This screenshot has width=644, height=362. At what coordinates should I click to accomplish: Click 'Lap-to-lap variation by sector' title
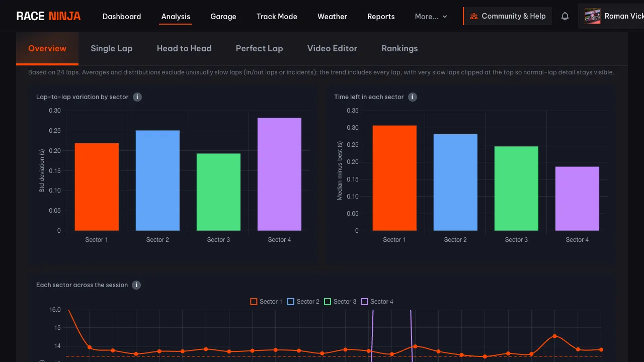tap(83, 97)
